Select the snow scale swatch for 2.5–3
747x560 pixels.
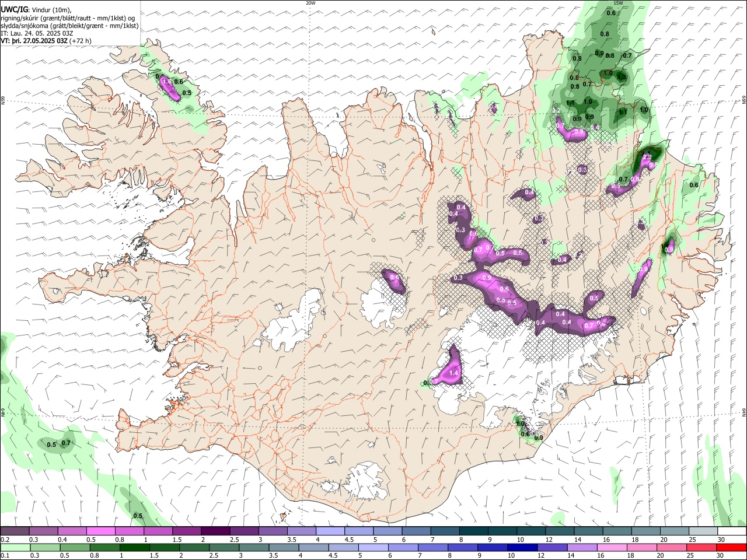pyautogui.click(x=243, y=531)
